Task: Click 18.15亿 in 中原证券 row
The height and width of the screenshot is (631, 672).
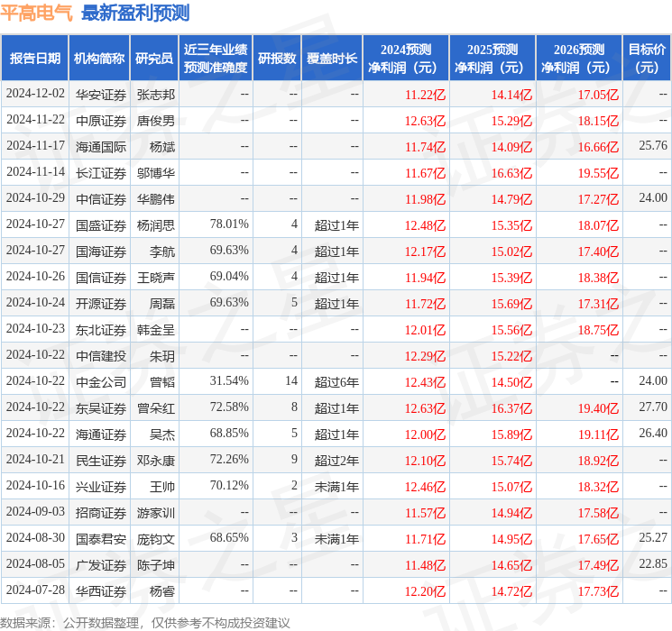Action: click(598, 121)
